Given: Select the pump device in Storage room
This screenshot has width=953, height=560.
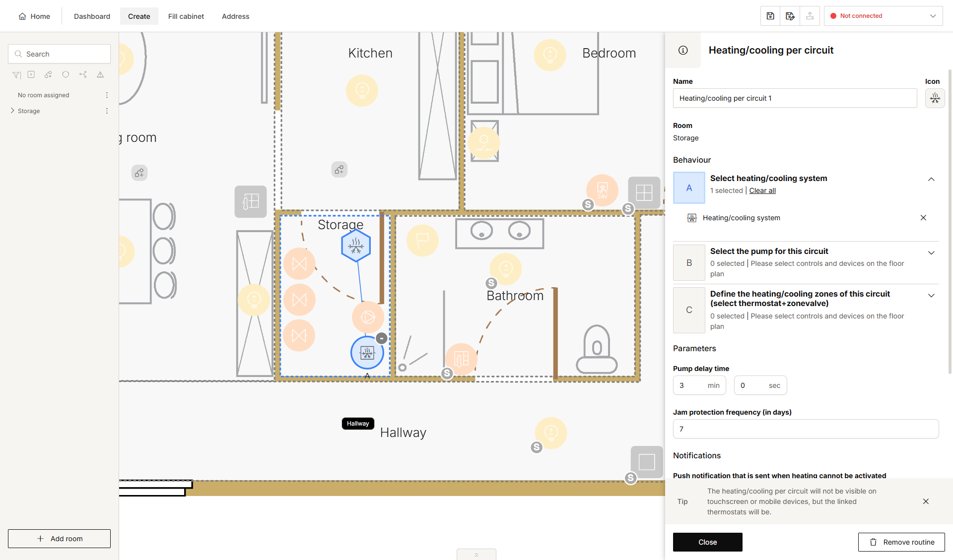Looking at the screenshot, I should 368,316.
